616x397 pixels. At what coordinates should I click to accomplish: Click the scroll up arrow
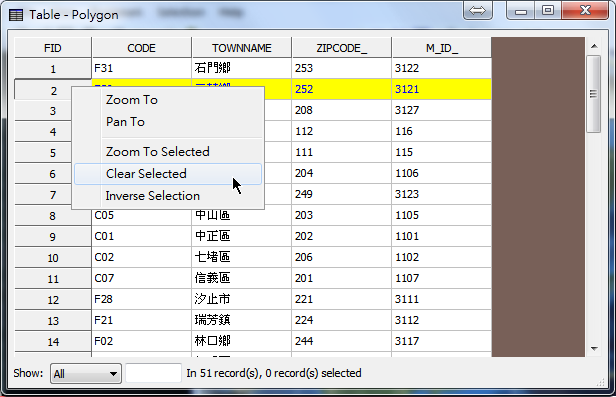594,46
